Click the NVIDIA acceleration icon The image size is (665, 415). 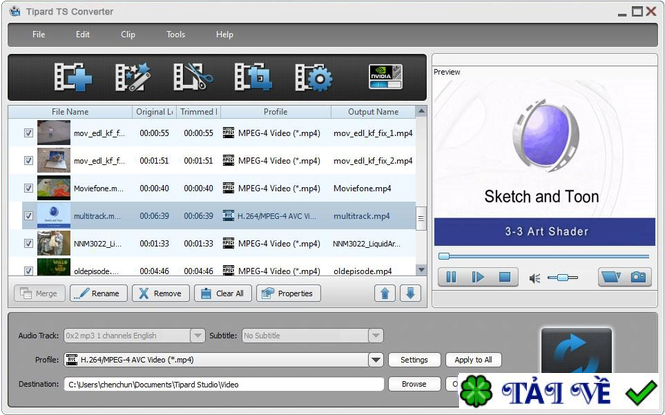[386, 76]
